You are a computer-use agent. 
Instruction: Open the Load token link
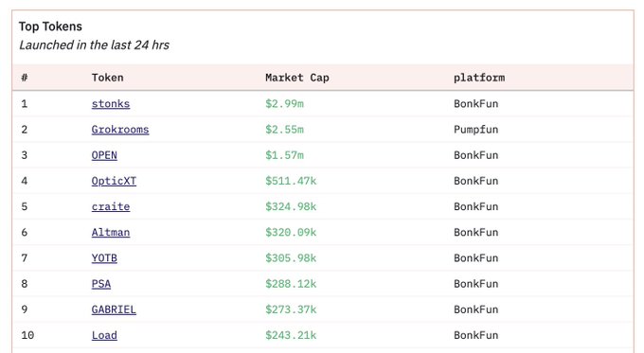point(104,335)
